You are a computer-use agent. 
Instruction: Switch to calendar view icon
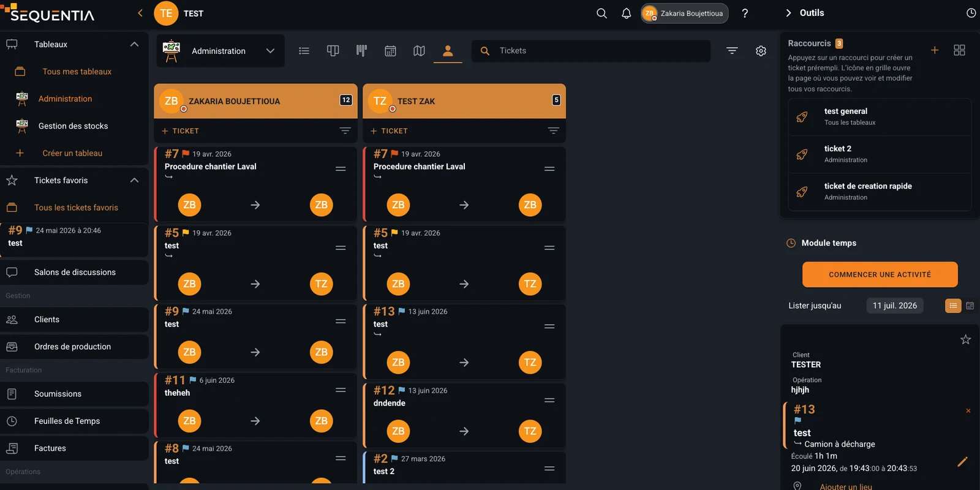click(390, 51)
